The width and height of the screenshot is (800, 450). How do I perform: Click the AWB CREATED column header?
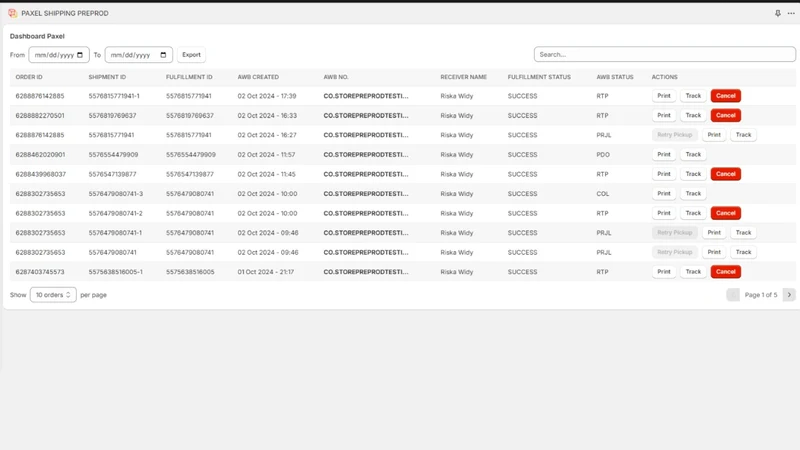point(258,77)
